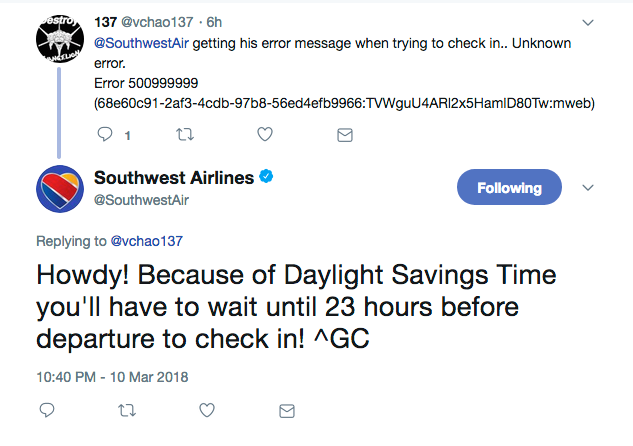Send vchao137's tweet via direct message
The height and width of the screenshot is (446, 633).
(x=345, y=133)
